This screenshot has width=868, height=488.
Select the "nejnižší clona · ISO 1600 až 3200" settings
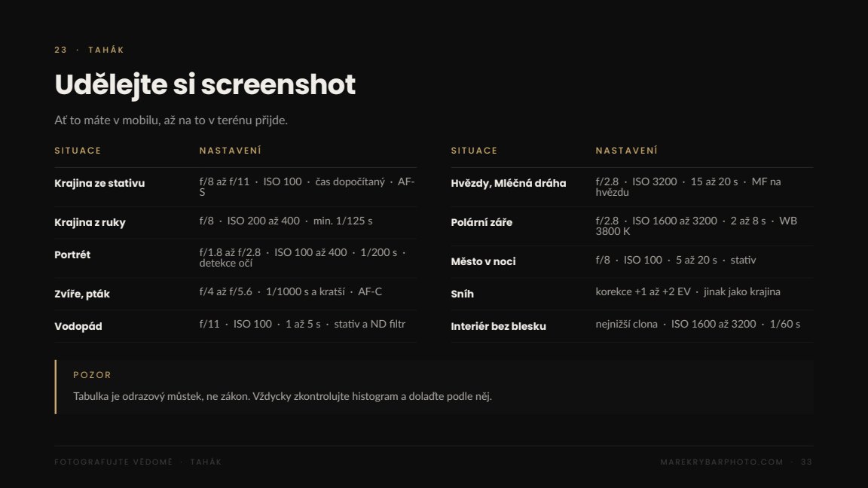pyautogui.click(x=676, y=325)
